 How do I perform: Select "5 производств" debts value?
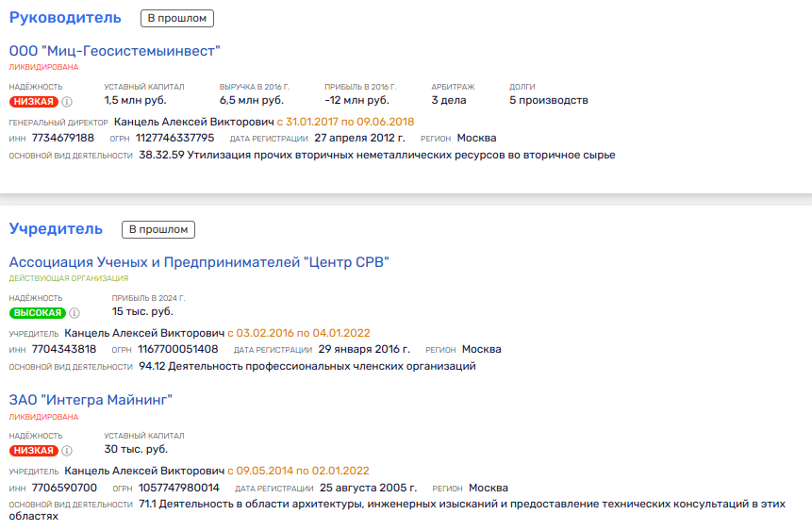[549, 101]
